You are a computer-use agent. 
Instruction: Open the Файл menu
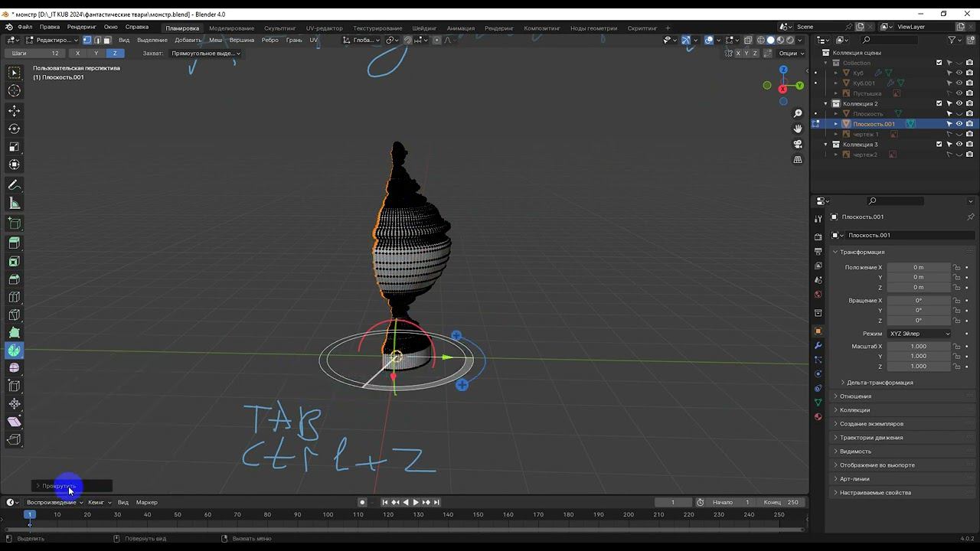click(24, 28)
